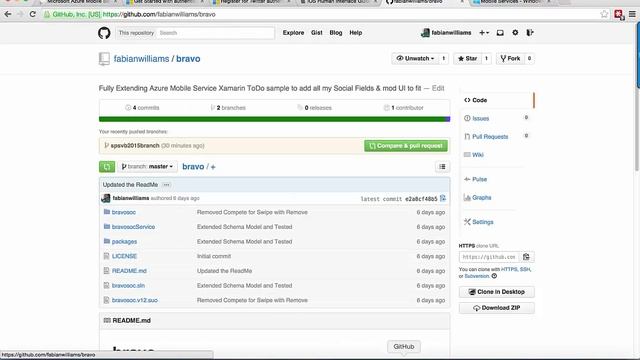Switch clone method to SSH link

(x=525, y=269)
